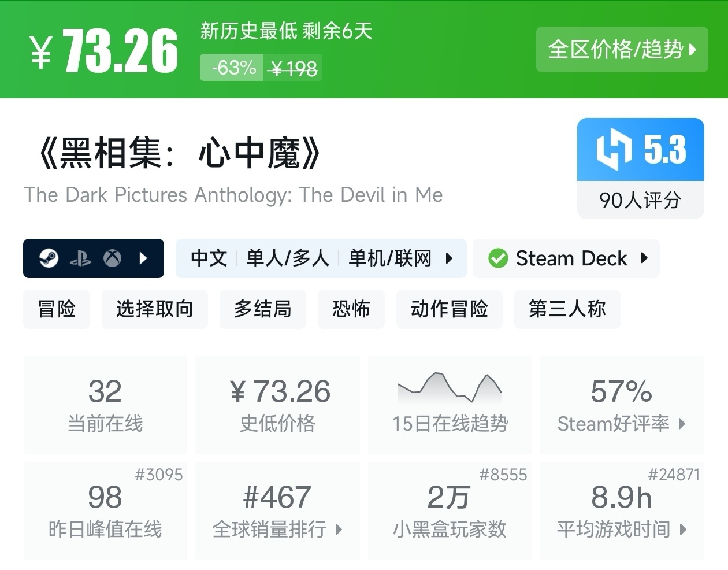Image resolution: width=728 pixels, height=570 pixels.
Task: Open the 15-day online trend chart
Action: (450, 405)
